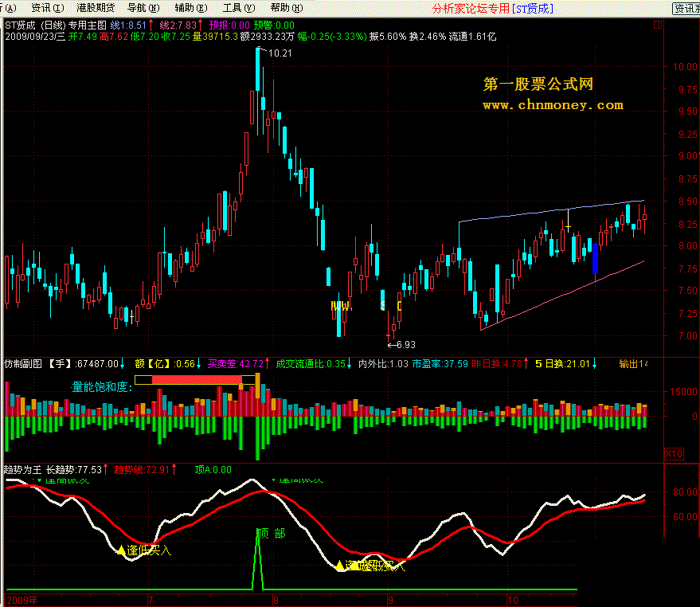Click month 7 on the time axis
700x607 pixels.
click(x=151, y=600)
